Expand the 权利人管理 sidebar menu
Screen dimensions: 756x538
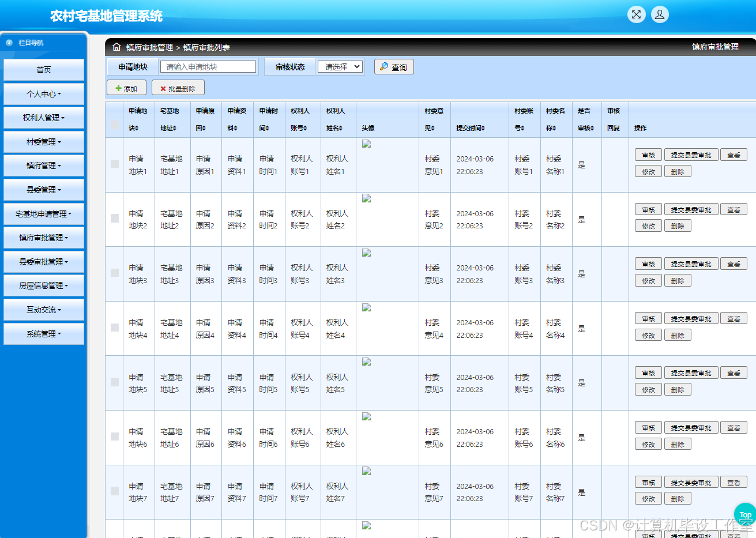click(x=44, y=118)
